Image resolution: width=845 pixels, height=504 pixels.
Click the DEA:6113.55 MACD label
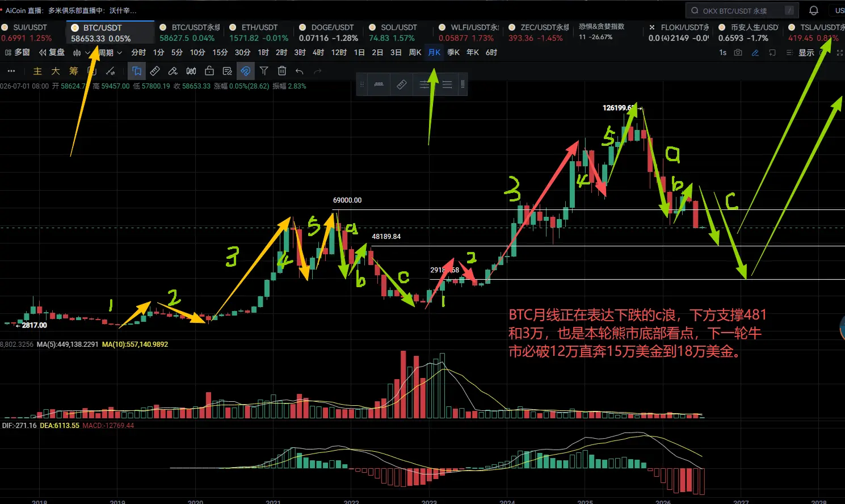(60, 426)
